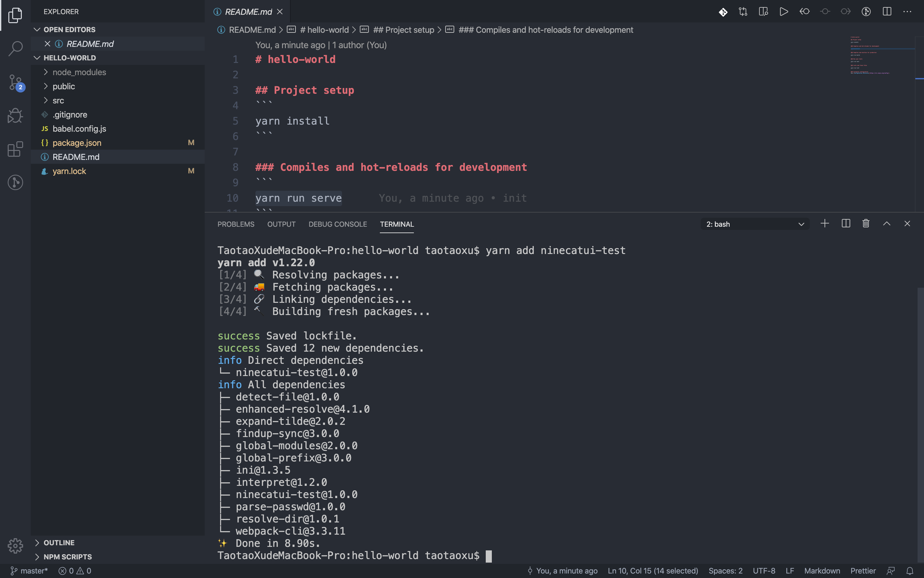Switch to the Output tab
The image size is (924, 578).
pos(281,224)
